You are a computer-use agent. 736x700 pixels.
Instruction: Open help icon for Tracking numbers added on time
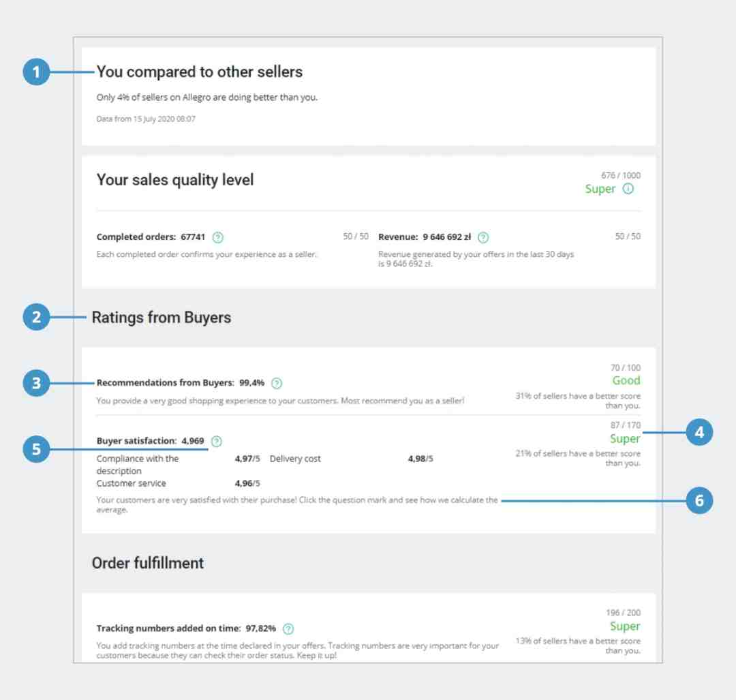pyautogui.click(x=289, y=628)
